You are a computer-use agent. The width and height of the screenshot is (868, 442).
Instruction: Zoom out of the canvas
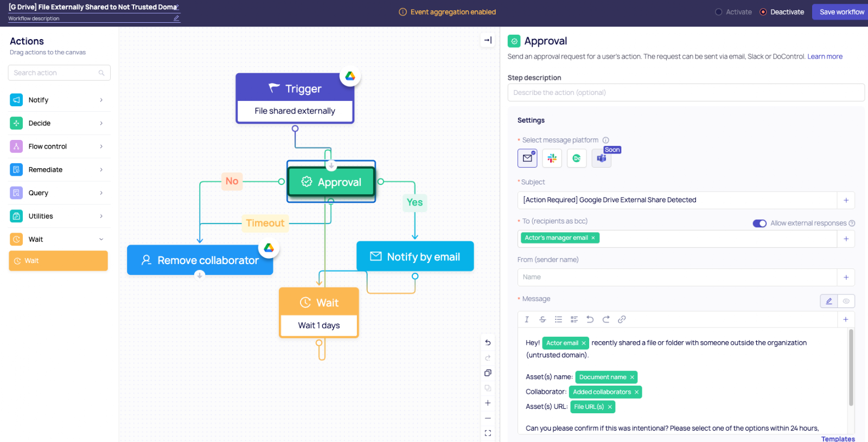click(488, 418)
